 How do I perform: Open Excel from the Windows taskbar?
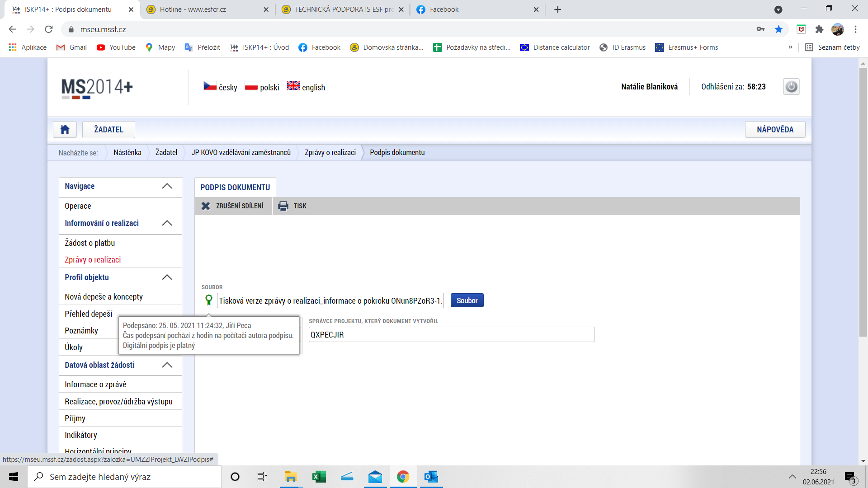319,477
